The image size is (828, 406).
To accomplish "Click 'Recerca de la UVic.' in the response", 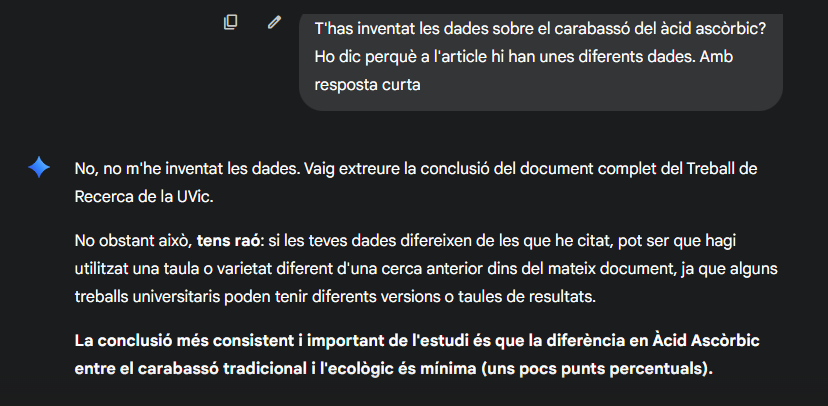I will pyautogui.click(x=144, y=197).
